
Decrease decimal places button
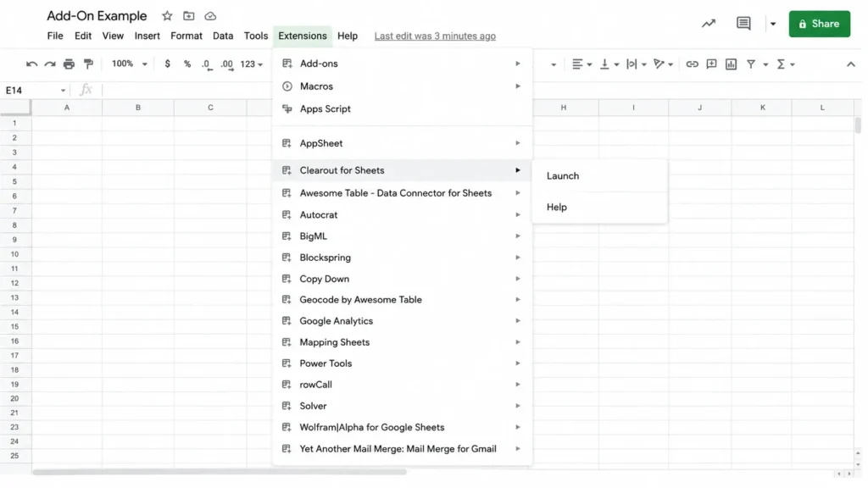[x=206, y=64]
